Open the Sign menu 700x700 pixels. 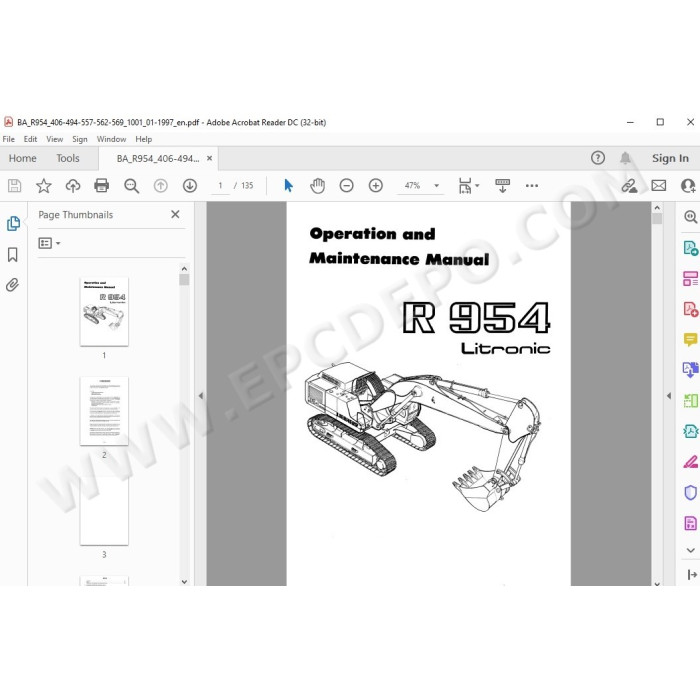click(x=80, y=139)
